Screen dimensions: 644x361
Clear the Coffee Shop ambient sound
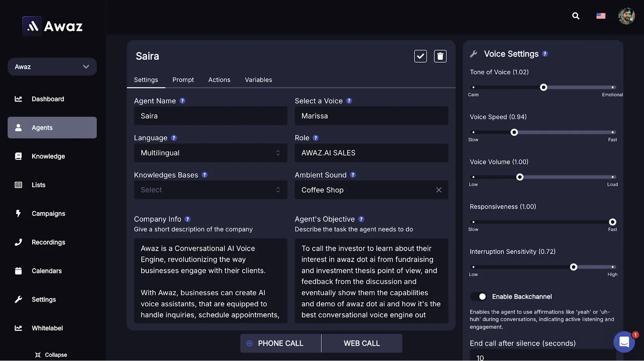(x=439, y=190)
